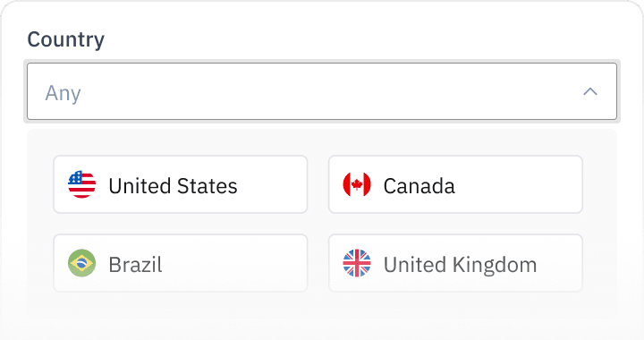Click the 'United States' text label
This screenshot has width=644, height=340.
click(173, 185)
